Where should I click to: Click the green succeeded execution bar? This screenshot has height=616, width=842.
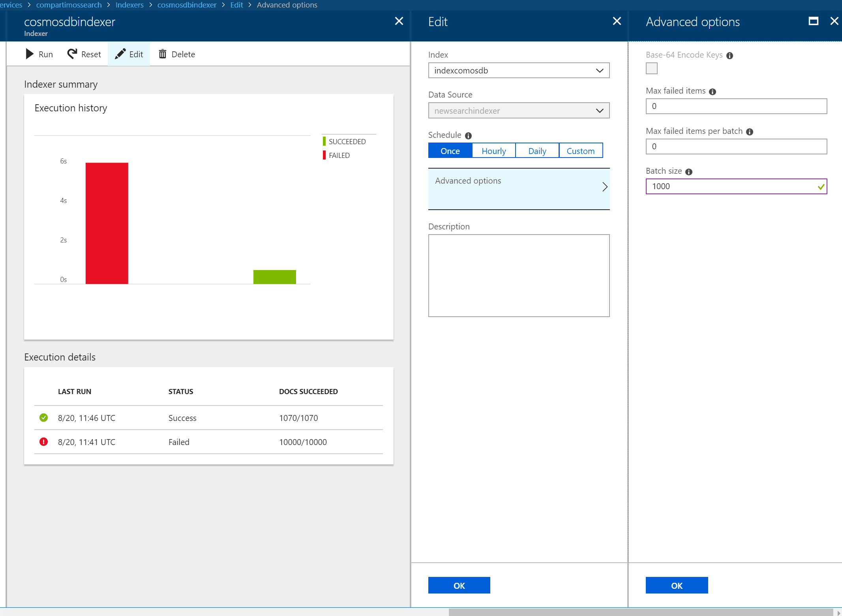[275, 277]
